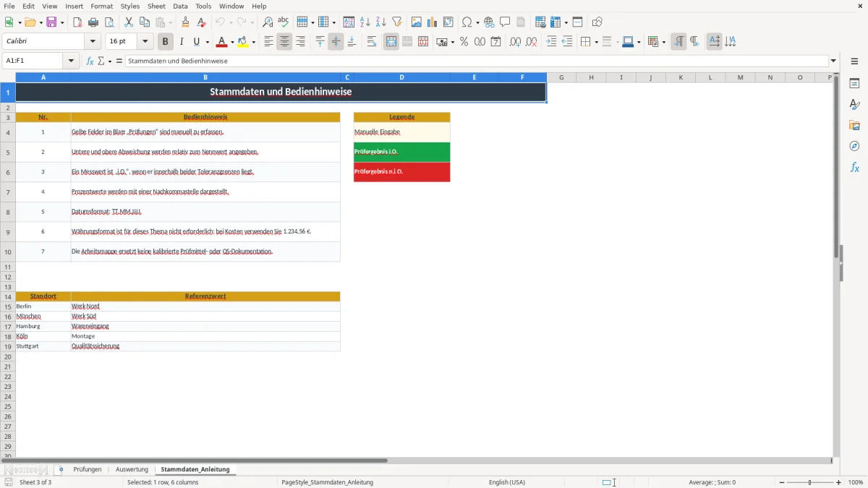The height and width of the screenshot is (488, 868).
Task: Click the Print icon
Action: click(x=93, y=22)
